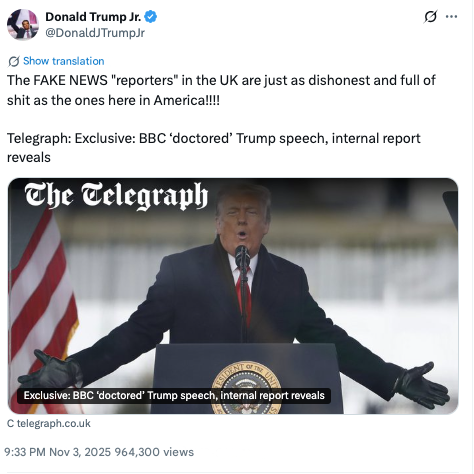Open the Telegraph article preview image
Screen dimensions: 474x474
[233, 296]
